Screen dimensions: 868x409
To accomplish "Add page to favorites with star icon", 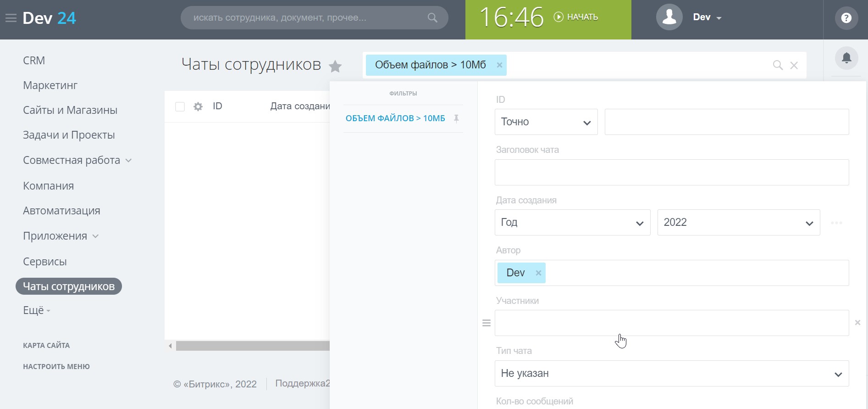I will [335, 67].
